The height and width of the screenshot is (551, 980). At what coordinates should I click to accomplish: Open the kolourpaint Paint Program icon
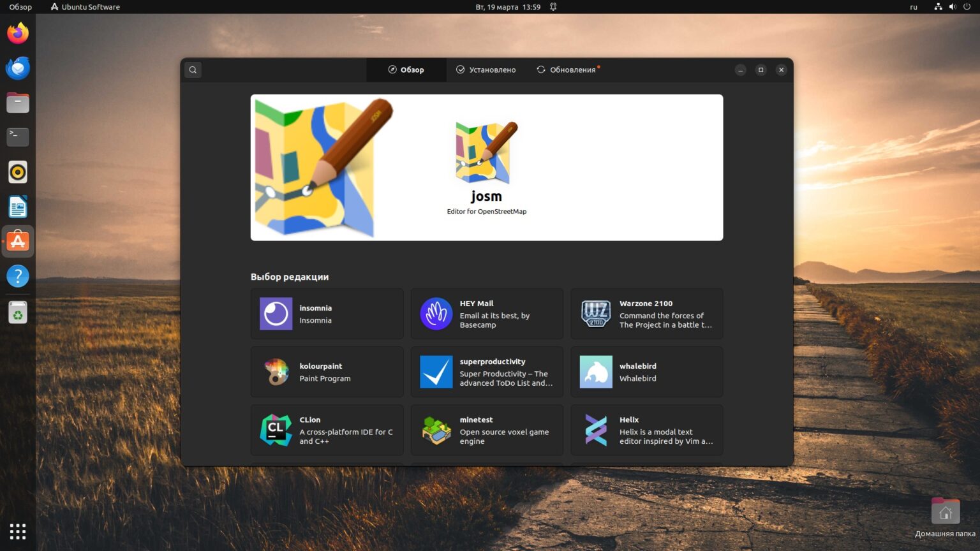[275, 372]
